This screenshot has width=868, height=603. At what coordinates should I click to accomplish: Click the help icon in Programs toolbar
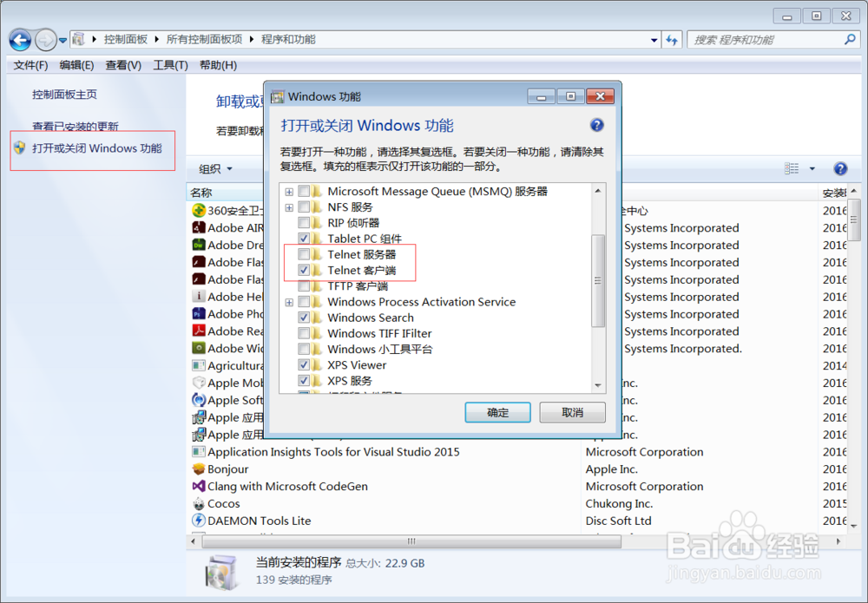[839, 168]
